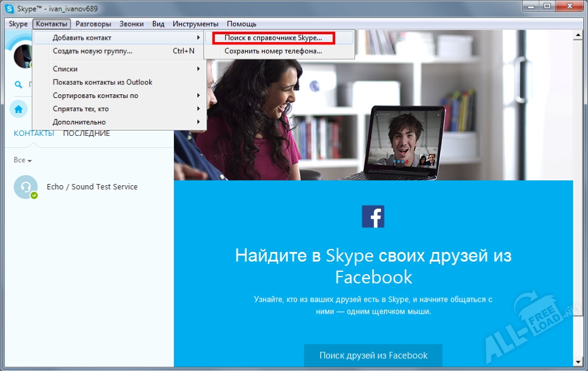
Task: Click the Facebook logo above the promo text
Action: pos(373,217)
